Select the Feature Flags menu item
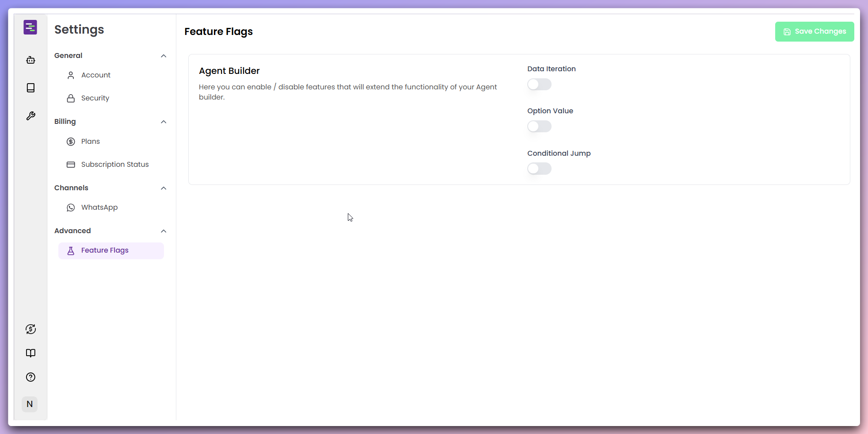The width and height of the screenshot is (868, 434). [105, 250]
